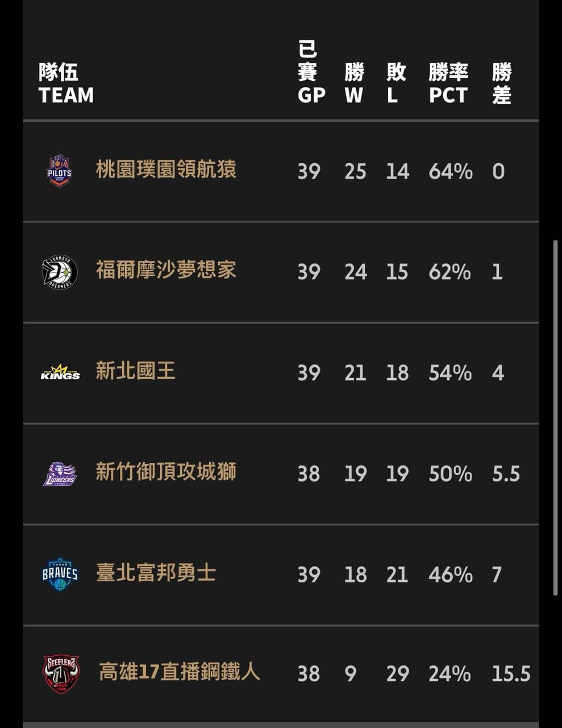
Task: Open the 新北國王 team page
Action: (x=135, y=371)
